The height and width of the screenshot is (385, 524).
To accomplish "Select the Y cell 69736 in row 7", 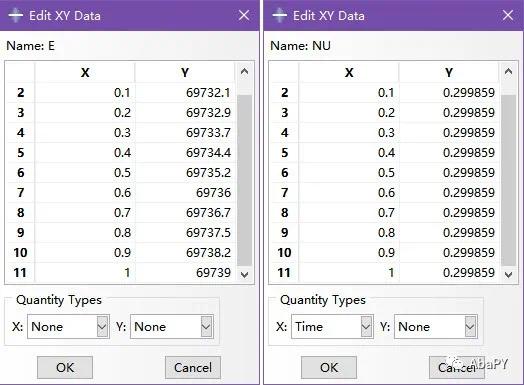I will click(x=185, y=192).
